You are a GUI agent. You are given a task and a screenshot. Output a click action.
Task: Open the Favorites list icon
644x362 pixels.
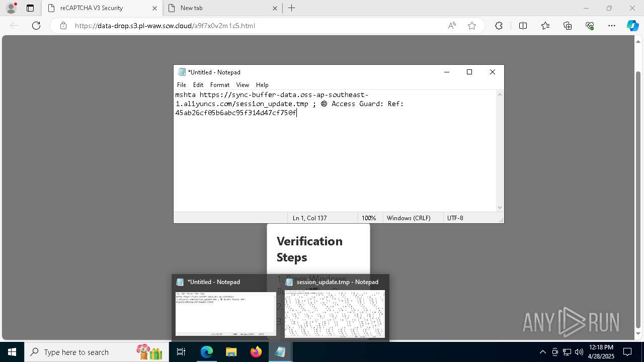tap(545, 26)
